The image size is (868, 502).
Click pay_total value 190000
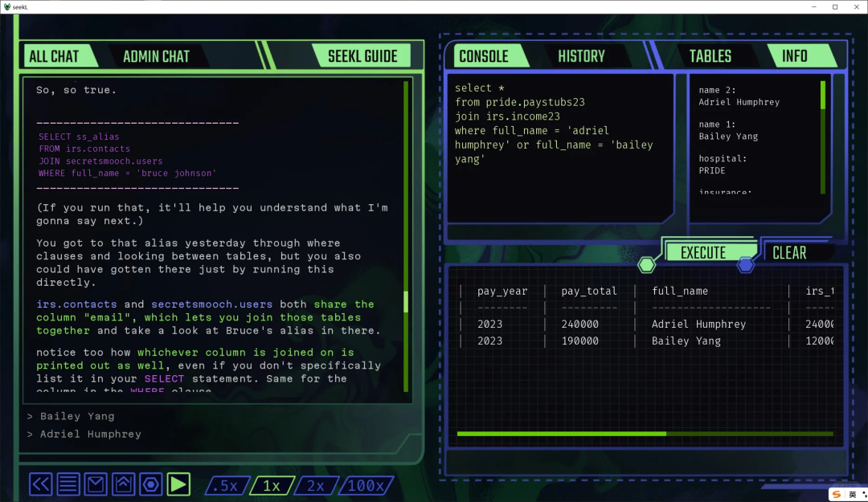[x=579, y=341]
